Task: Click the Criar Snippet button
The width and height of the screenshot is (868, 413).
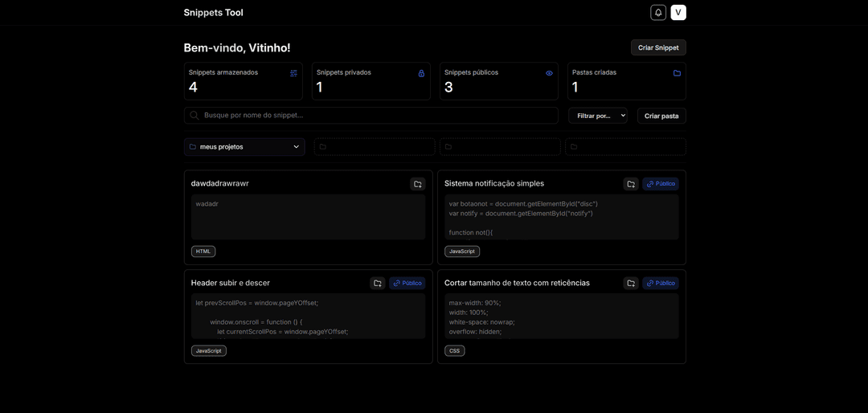Action: point(658,47)
